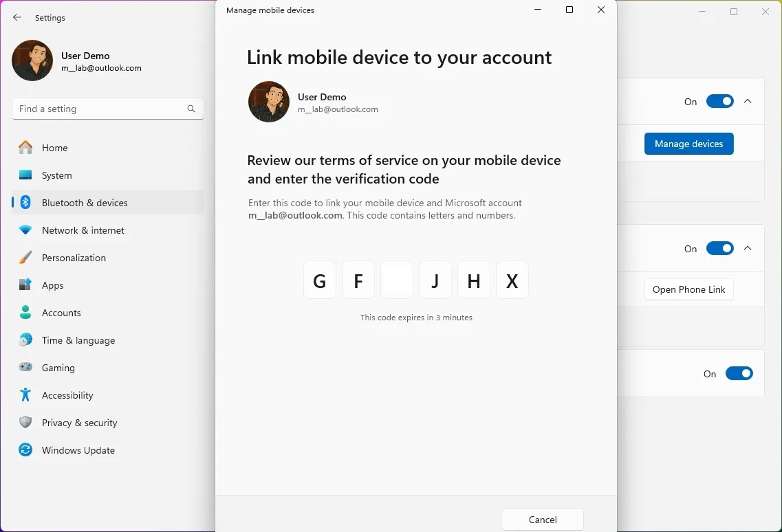Navigate to Apps settings

pyautogui.click(x=108, y=285)
